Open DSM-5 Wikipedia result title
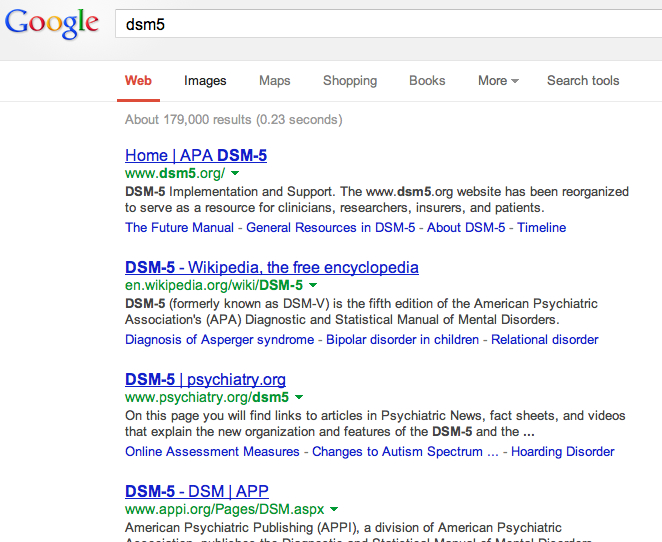662x542 pixels. tap(272, 267)
